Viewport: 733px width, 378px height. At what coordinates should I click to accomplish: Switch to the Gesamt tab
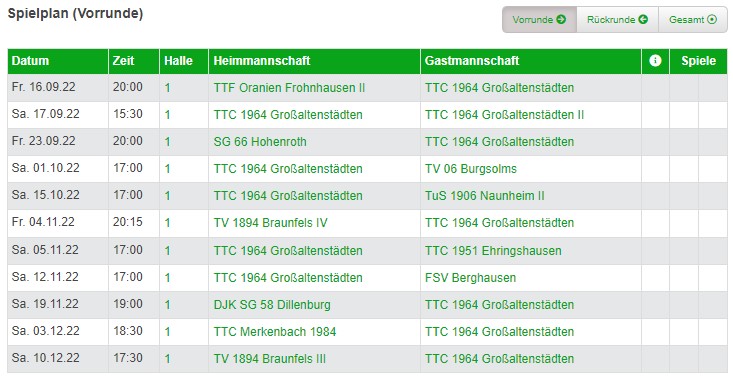tap(693, 20)
